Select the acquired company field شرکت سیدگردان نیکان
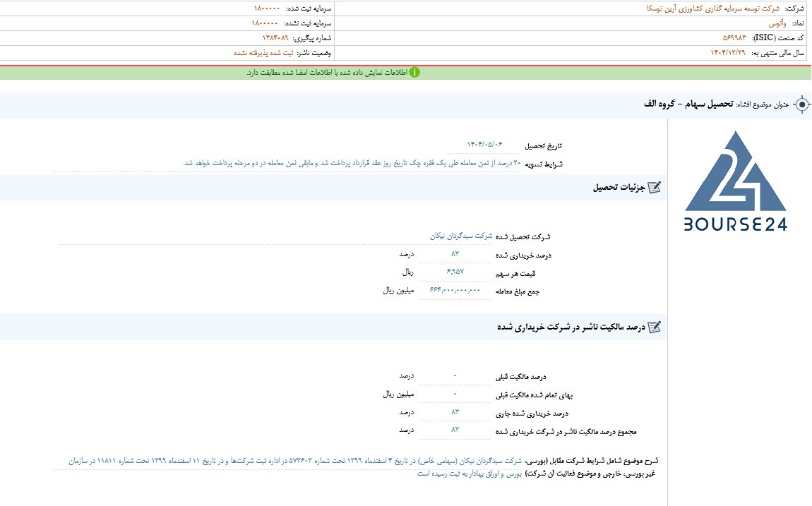This screenshot has height=506, width=812. click(x=461, y=236)
